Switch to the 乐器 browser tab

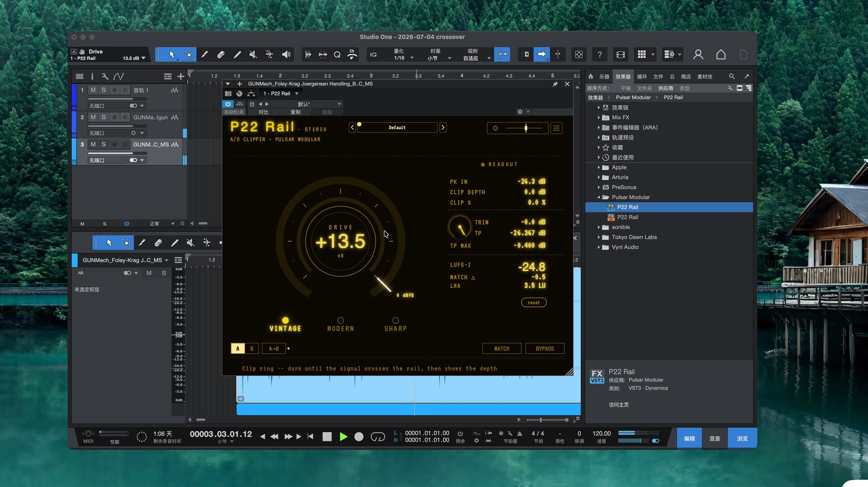[x=604, y=77]
